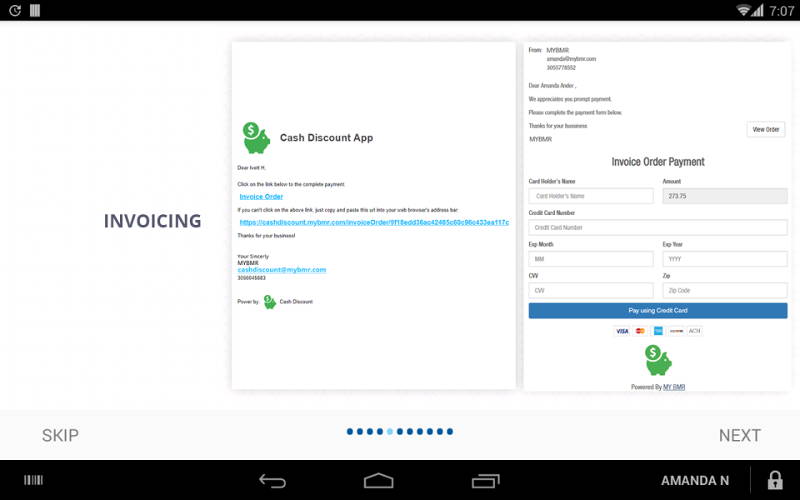Click the Invoice Order link in the email
This screenshot has height=500, width=800.
coord(261,196)
